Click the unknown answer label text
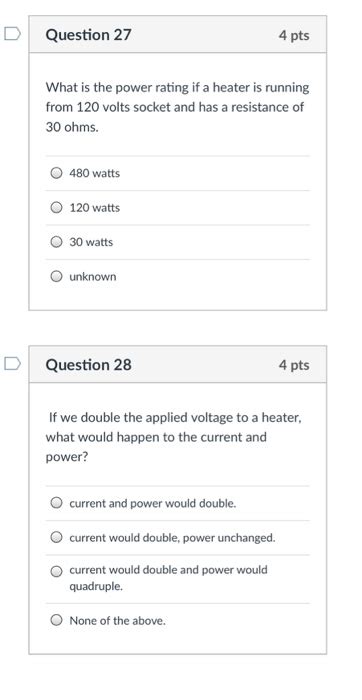 [93, 276]
